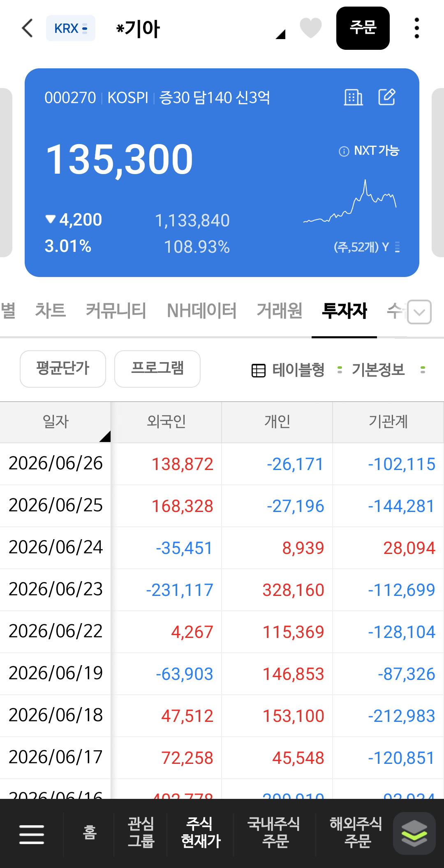This screenshot has width=444, height=868.
Task: Open the stock name *기아 selector
Action: click(138, 29)
